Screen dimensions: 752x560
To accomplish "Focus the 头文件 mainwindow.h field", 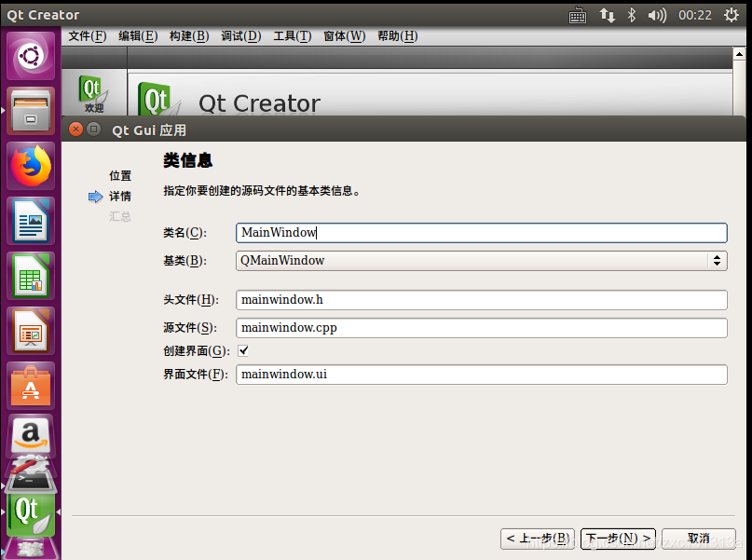I will (x=482, y=300).
